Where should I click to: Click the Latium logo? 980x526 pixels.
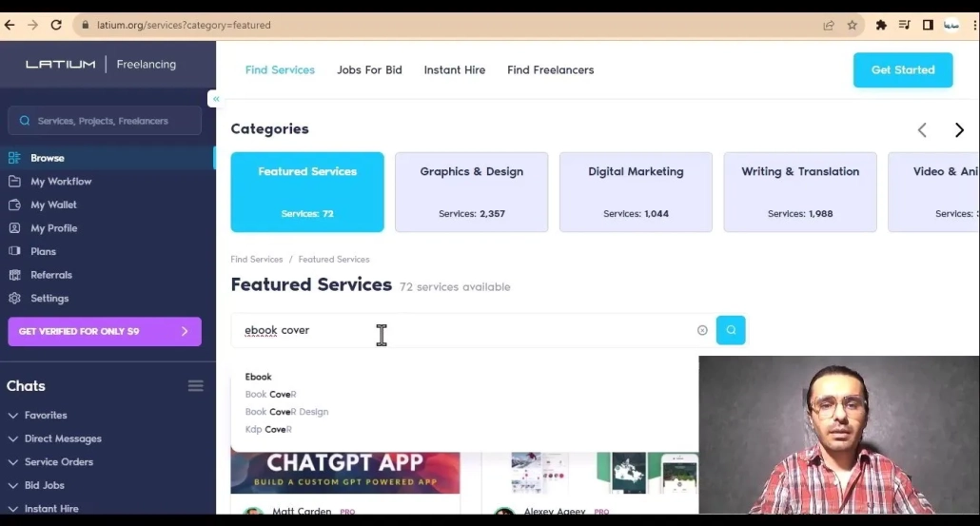[60, 65]
